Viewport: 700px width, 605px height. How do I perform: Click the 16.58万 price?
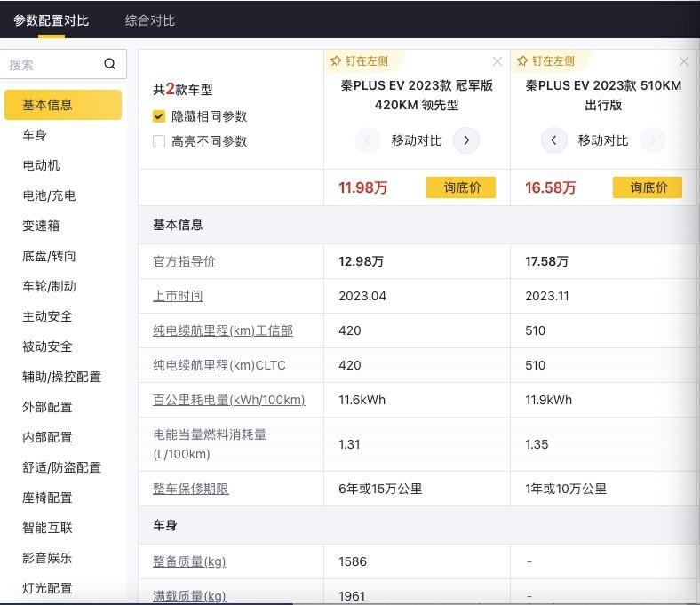(551, 187)
